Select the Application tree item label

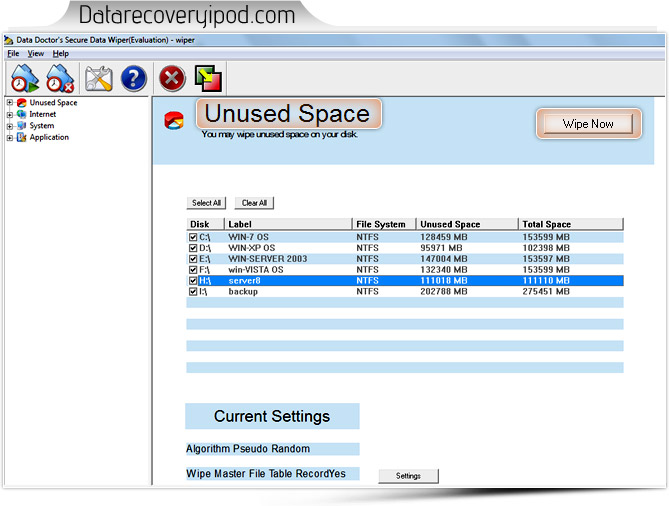49,137
